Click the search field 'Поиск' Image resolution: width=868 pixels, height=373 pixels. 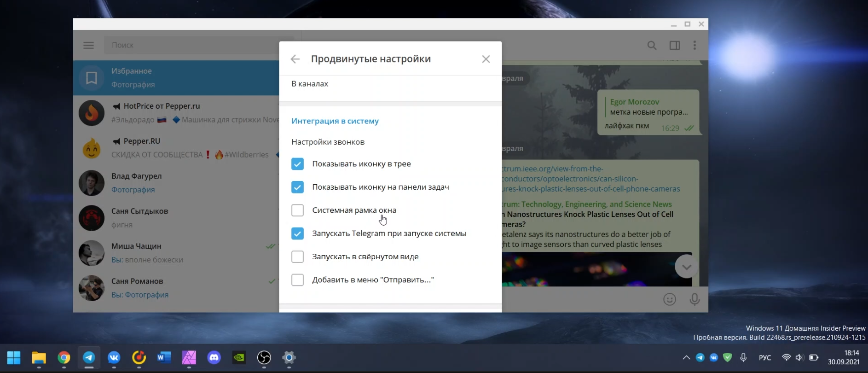click(x=198, y=45)
